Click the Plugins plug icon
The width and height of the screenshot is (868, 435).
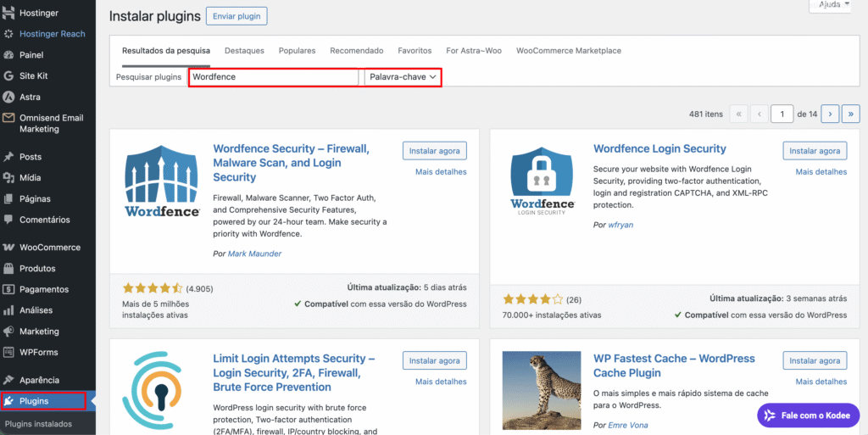coord(8,401)
